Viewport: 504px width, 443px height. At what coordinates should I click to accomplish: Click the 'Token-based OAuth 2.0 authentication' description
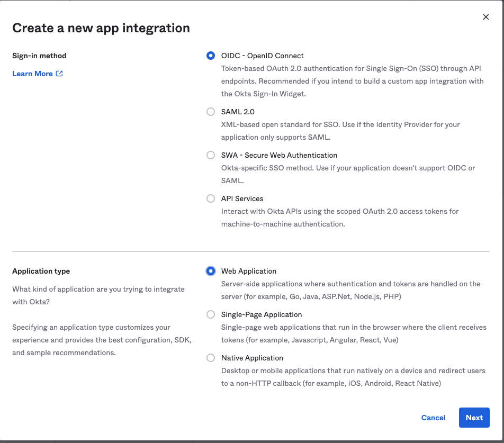click(x=352, y=81)
